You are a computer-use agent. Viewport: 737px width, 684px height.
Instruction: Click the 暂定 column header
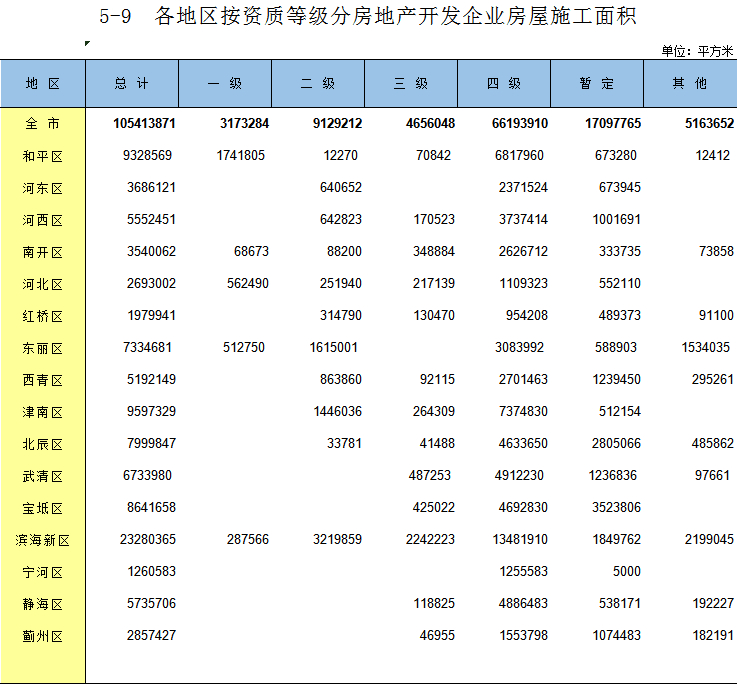[x=597, y=84]
